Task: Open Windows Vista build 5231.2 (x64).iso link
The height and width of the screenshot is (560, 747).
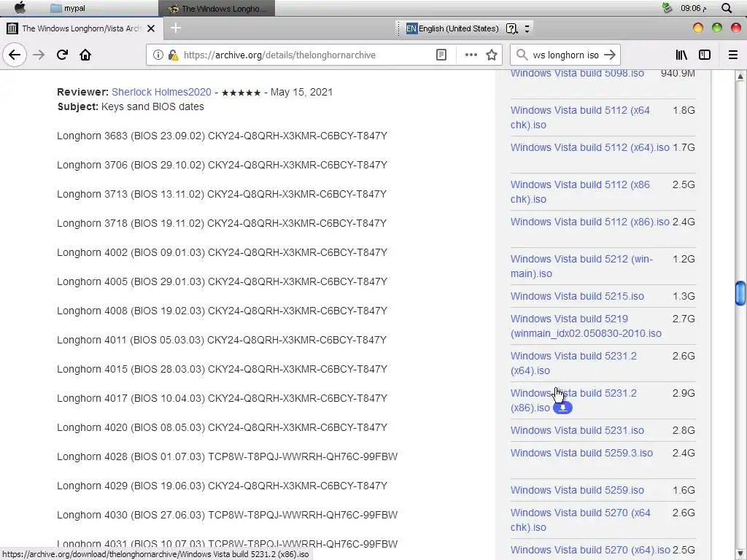Action: point(573,363)
